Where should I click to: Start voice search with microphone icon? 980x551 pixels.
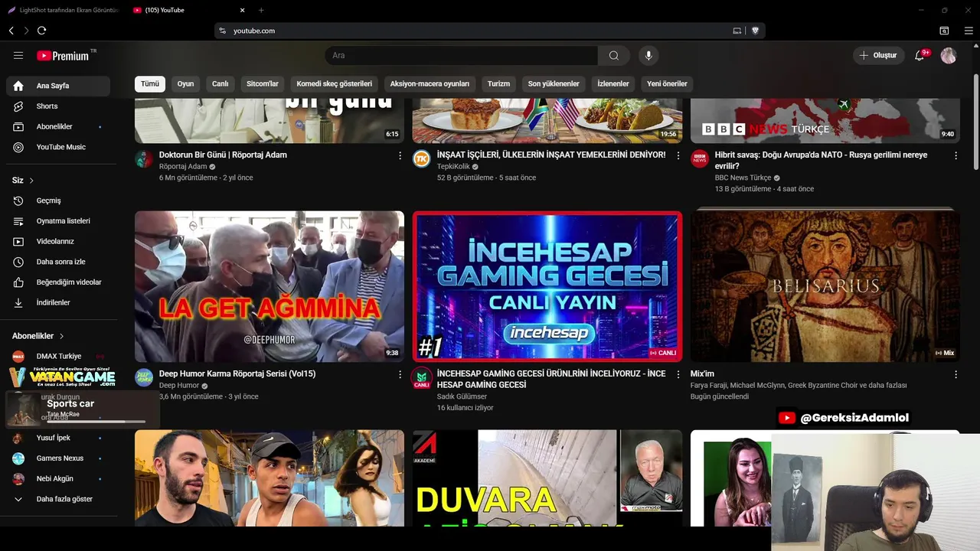[x=648, y=55]
